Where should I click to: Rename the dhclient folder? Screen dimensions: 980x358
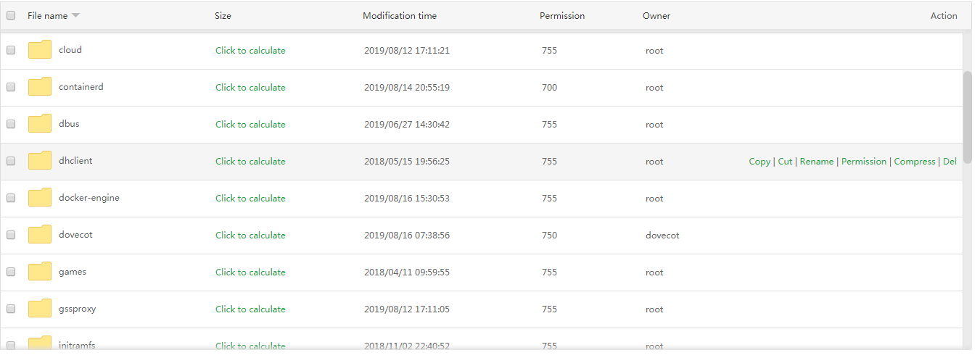(816, 162)
